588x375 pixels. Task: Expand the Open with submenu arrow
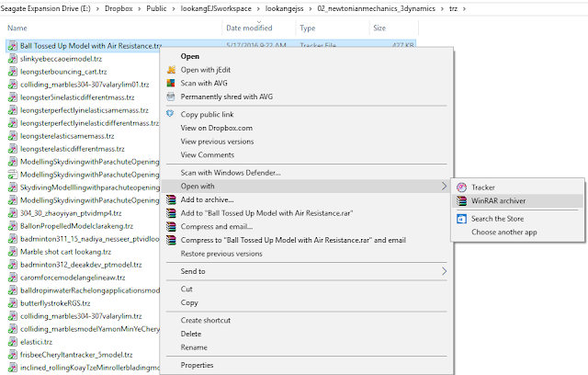click(x=444, y=186)
